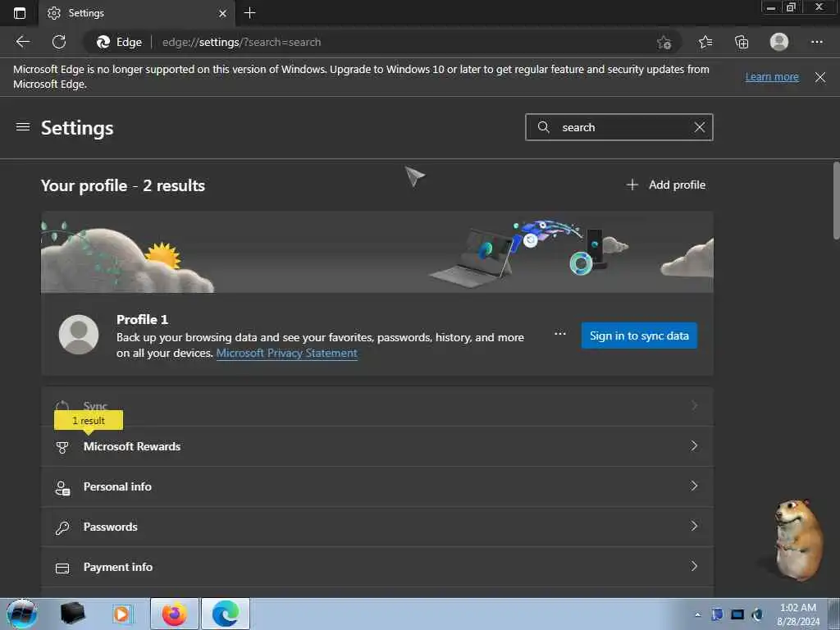Expand the Personal info chevron
Image resolution: width=840 pixels, height=630 pixels.
click(694, 486)
